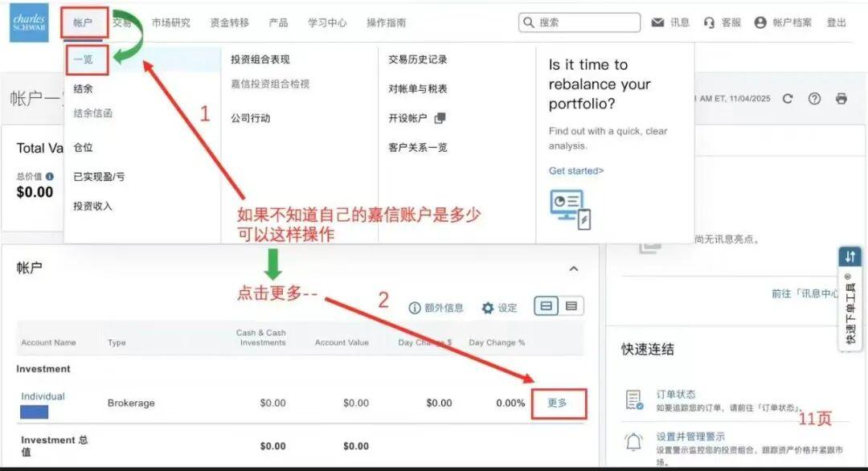
Task: Select 一览 in the dropdown menu
Action: [84, 59]
